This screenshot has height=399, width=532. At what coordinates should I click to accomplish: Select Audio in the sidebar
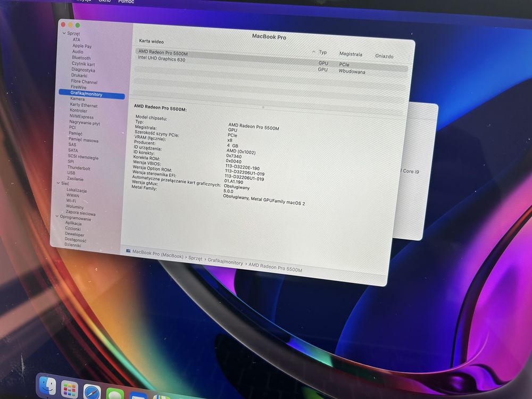77,52
